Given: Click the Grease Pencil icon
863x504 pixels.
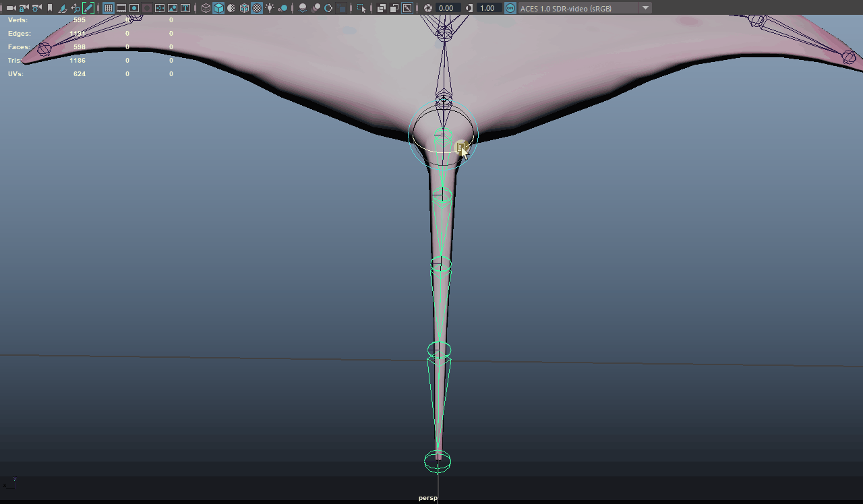Looking at the screenshot, I should pos(88,8).
